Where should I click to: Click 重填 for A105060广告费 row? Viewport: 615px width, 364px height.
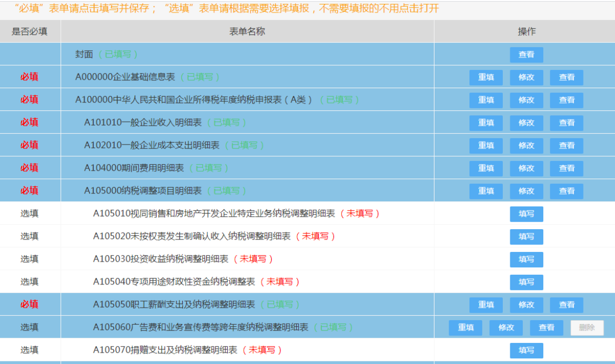(x=466, y=328)
